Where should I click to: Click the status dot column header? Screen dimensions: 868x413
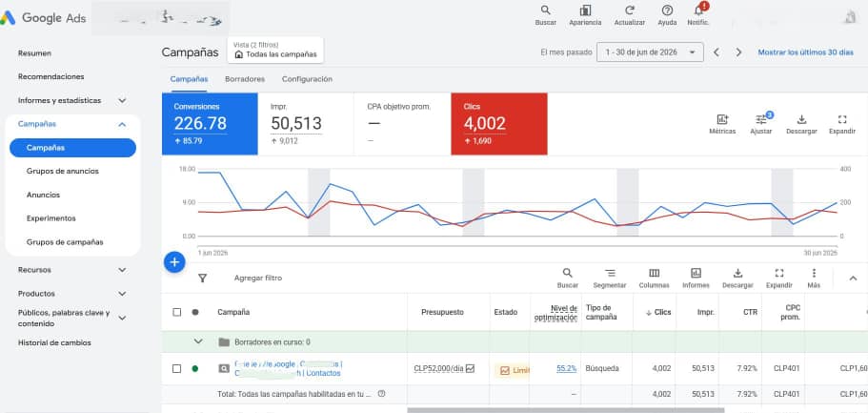click(195, 312)
